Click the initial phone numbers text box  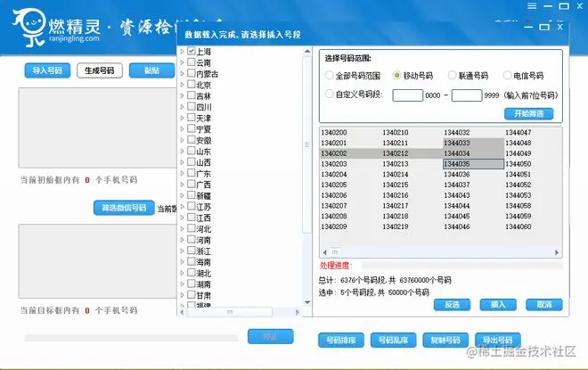pyautogui.click(x=97, y=127)
